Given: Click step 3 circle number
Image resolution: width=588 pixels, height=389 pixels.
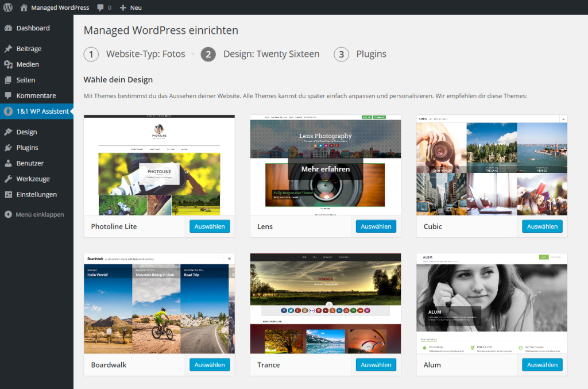Looking at the screenshot, I should 341,55.
